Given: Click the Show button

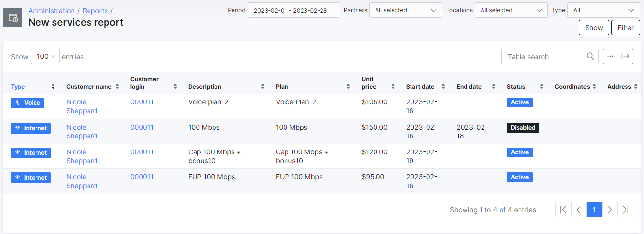Looking at the screenshot, I should (x=594, y=28).
